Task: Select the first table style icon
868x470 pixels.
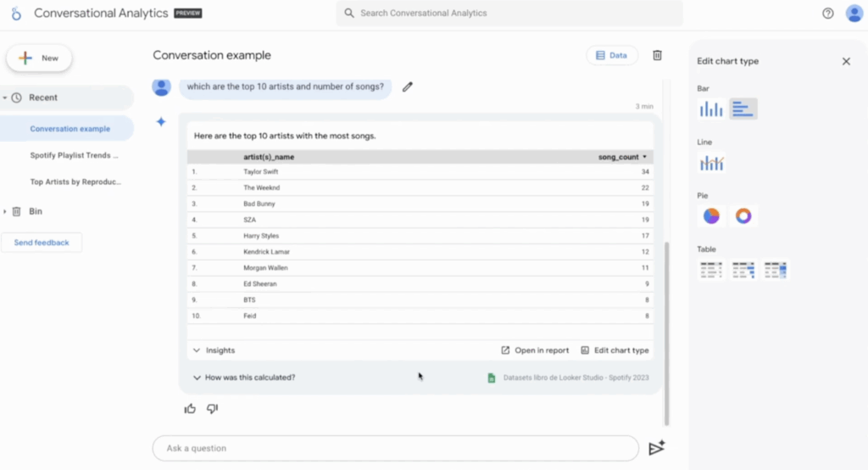Action: 710,270
